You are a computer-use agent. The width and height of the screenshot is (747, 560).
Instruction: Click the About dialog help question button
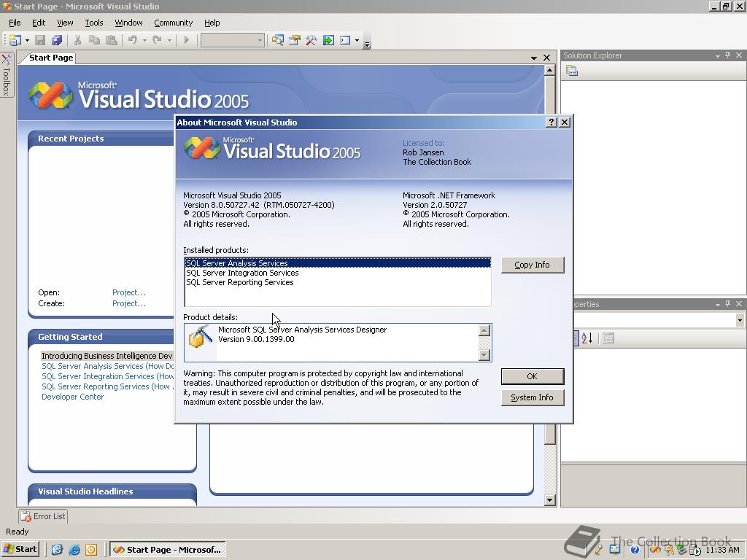(551, 122)
